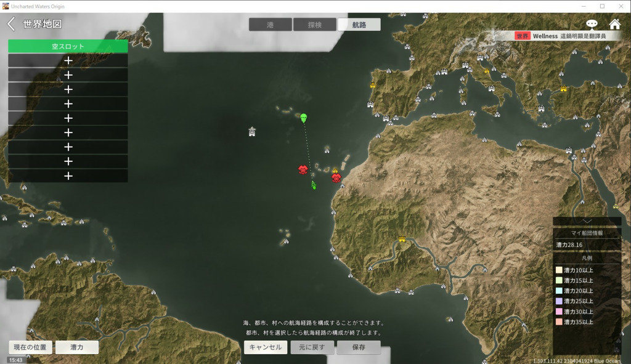631x364 pixels.
Task: Click the 漕力25以上 legend label
Action: pyautogui.click(x=579, y=301)
